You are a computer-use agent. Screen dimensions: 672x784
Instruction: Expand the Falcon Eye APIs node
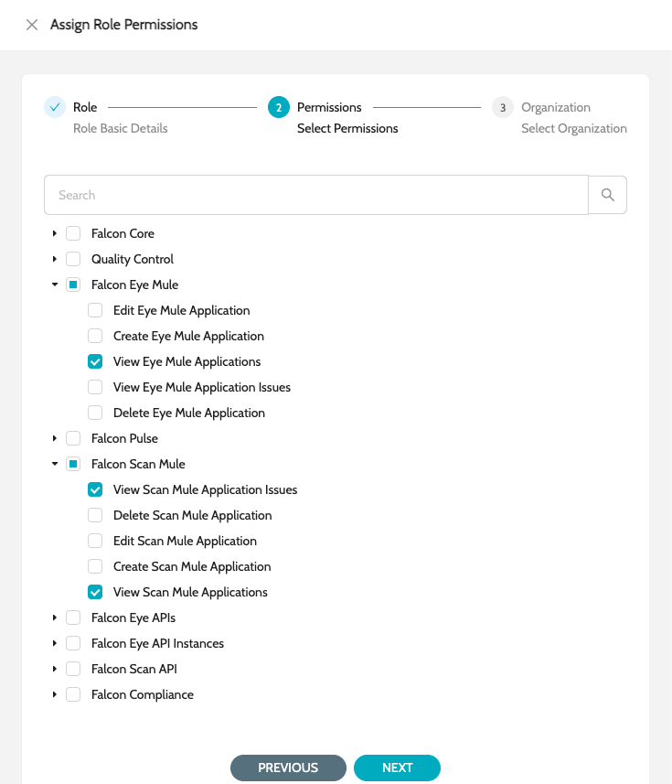(55, 618)
